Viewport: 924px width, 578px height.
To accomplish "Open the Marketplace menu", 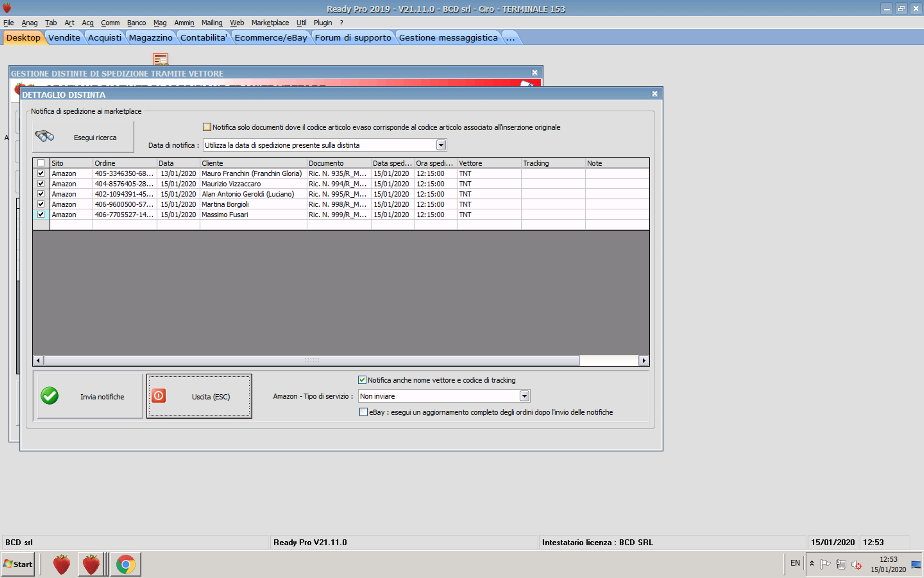I will [x=270, y=23].
